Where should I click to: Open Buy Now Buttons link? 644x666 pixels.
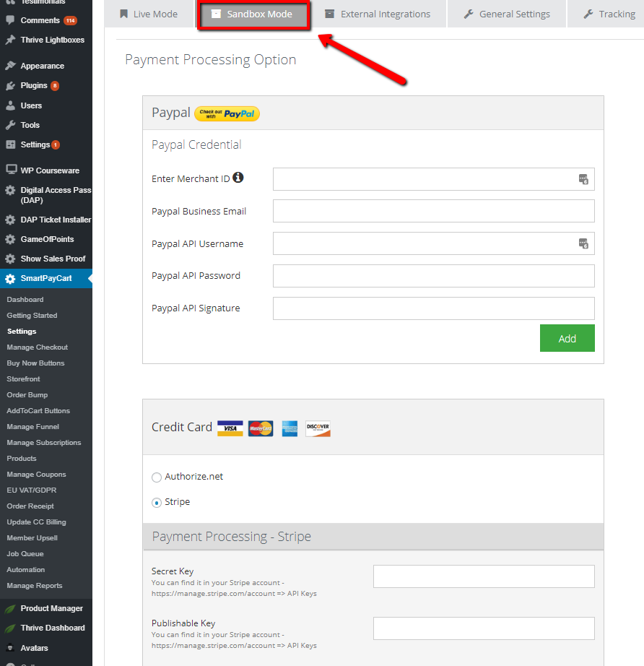35,363
